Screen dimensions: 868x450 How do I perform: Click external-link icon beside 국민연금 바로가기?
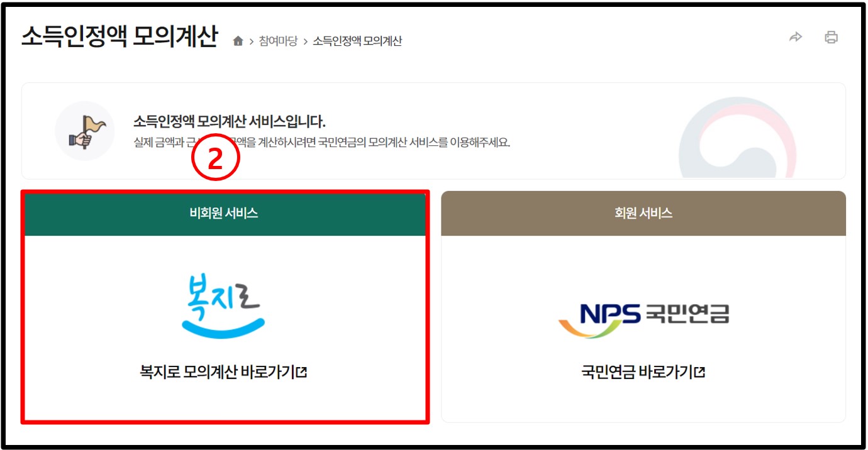[700, 372]
